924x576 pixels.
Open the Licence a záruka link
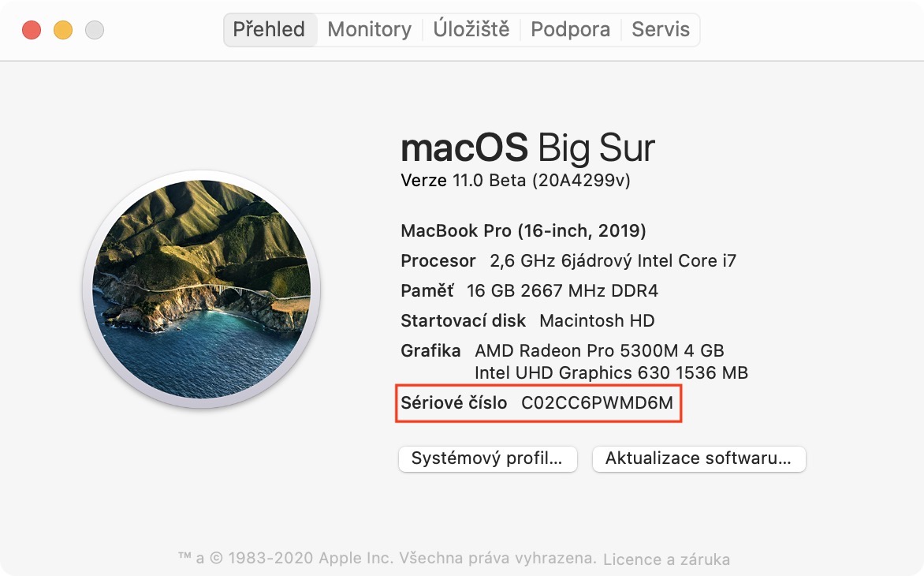[666, 559]
